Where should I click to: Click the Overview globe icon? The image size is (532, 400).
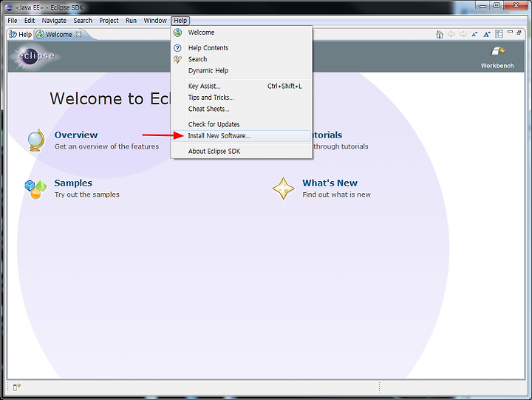36,140
